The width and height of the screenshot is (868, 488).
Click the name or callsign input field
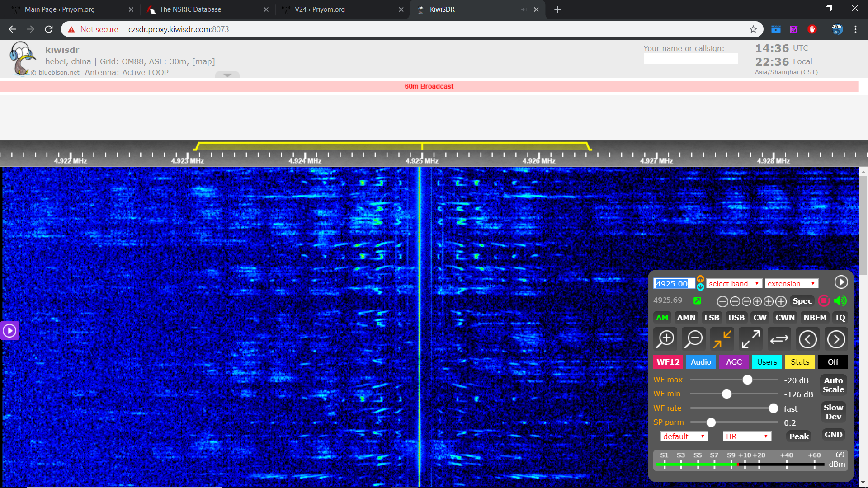click(690, 59)
